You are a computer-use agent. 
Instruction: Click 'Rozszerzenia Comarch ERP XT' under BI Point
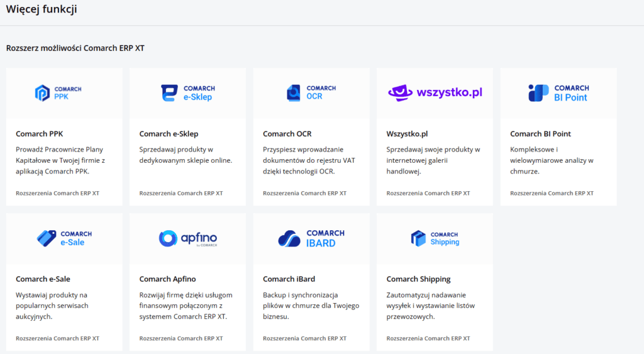tap(552, 193)
